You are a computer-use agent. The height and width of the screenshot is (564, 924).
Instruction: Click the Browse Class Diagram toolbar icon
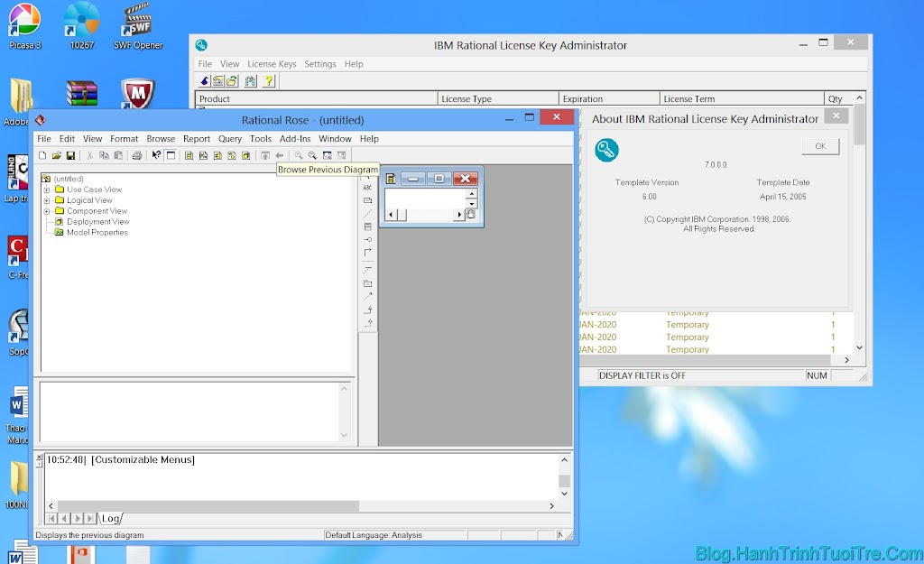point(189,155)
